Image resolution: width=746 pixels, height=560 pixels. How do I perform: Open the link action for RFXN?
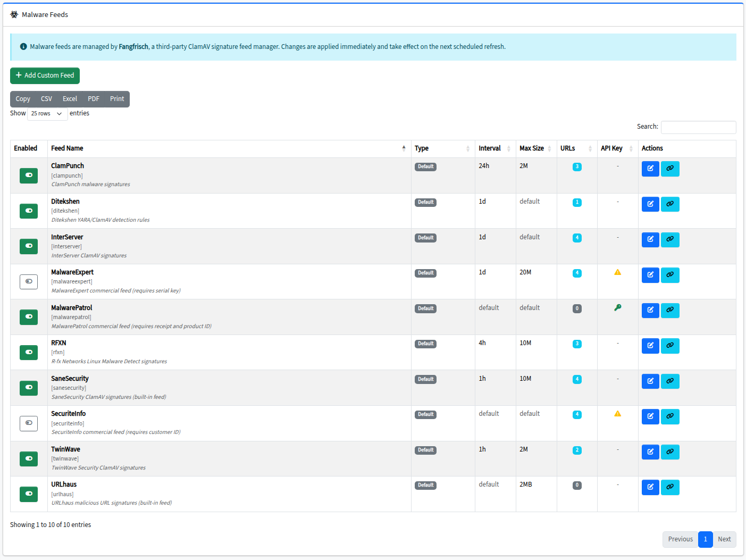670,346
